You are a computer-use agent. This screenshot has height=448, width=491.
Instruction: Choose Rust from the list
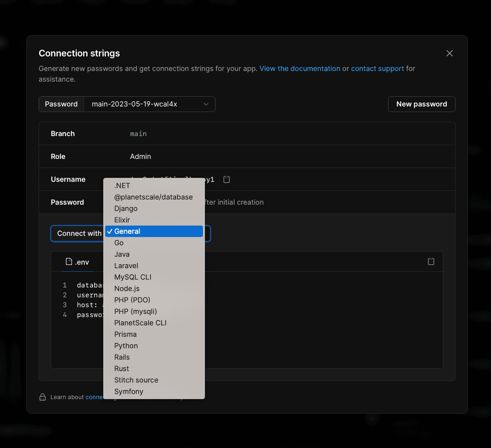pyautogui.click(x=154, y=369)
